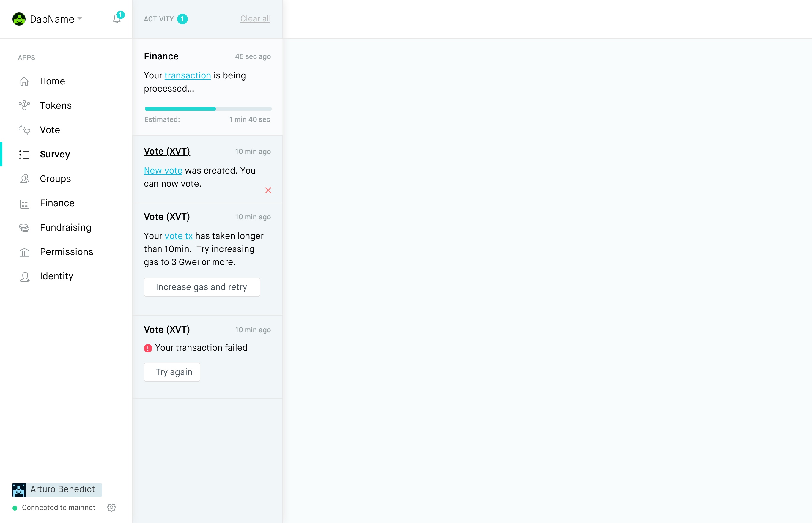Open the New vote link

[163, 171]
